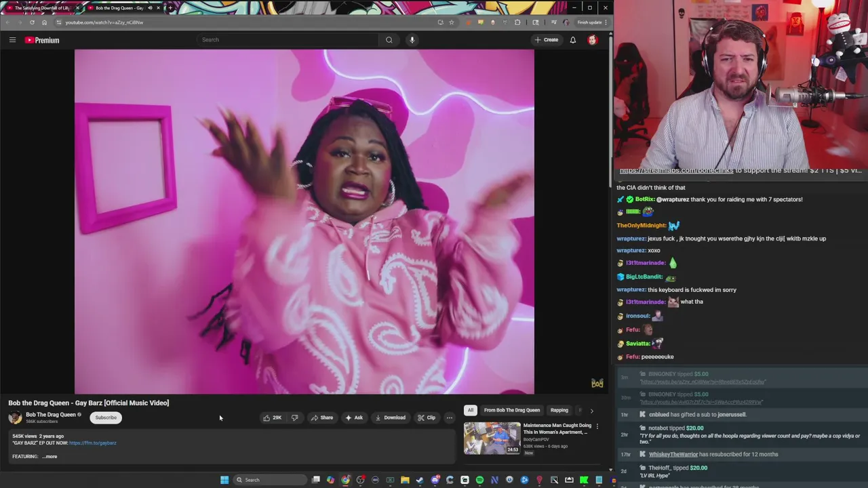Screen dimensions: 868x488
Task: Click the Windows taskbar search box
Action: click(x=269, y=480)
